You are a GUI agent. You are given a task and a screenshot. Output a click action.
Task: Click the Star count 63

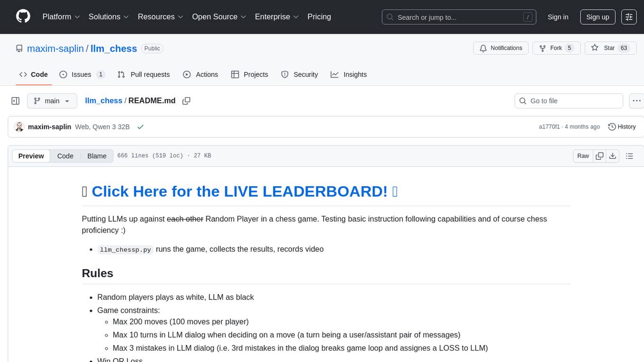(624, 48)
